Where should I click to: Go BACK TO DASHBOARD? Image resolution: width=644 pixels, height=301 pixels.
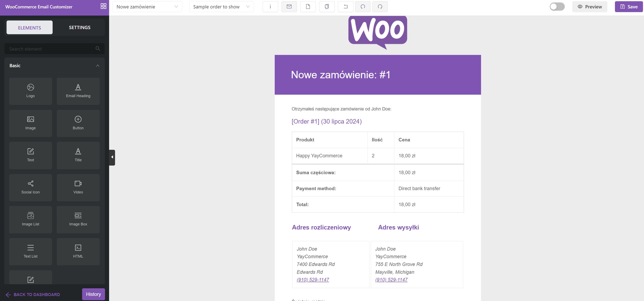click(x=33, y=294)
